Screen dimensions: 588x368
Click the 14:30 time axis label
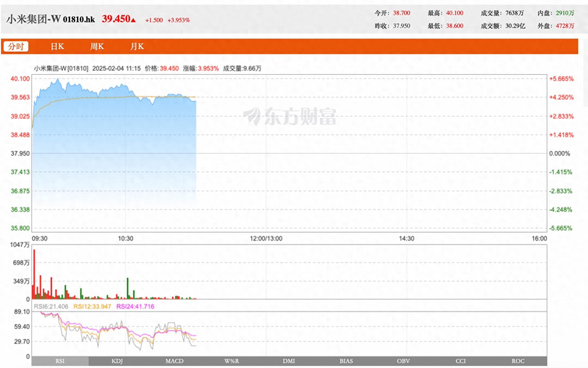coord(407,239)
